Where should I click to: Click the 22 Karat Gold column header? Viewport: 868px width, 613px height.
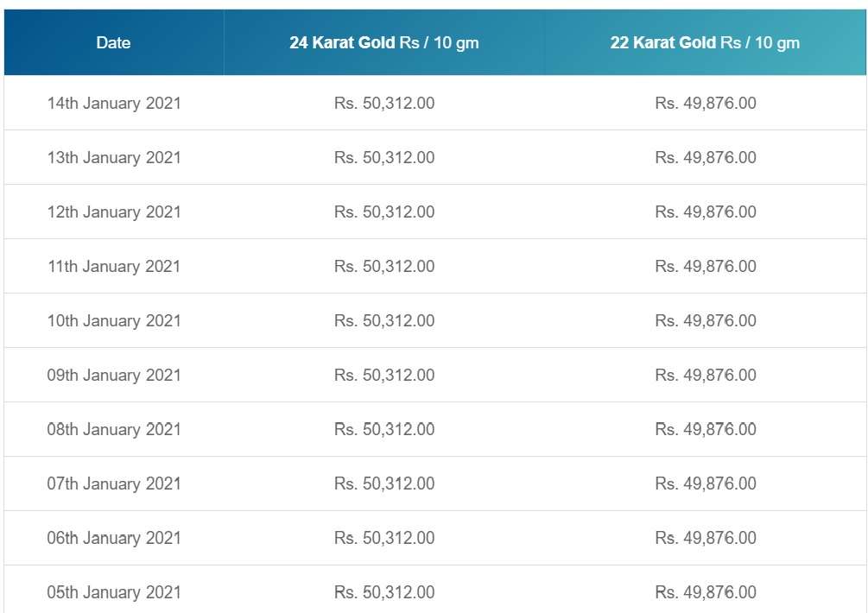(x=705, y=42)
